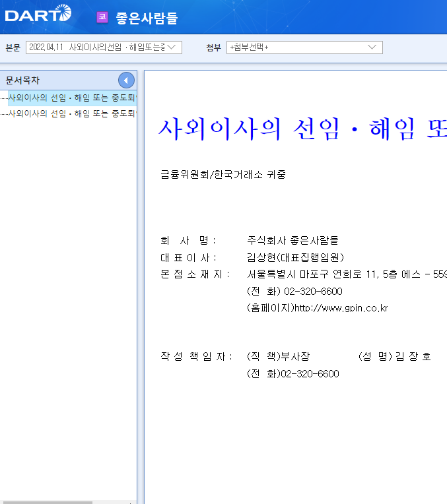Open the 첨부 attachment dropdown

[x=304, y=47]
